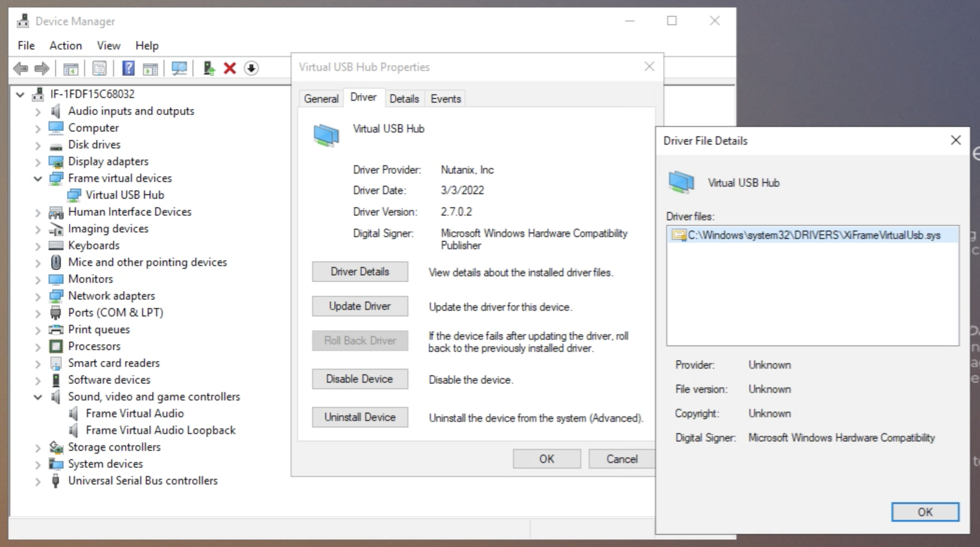The width and height of the screenshot is (980, 547).
Task: Click the Back navigation arrow in the toolbar
Action: pyautogui.click(x=21, y=69)
